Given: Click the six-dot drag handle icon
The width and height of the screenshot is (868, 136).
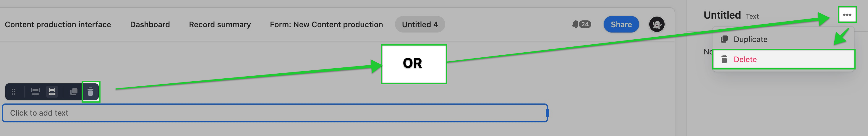Looking at the screenshot, I should [14, 92].
